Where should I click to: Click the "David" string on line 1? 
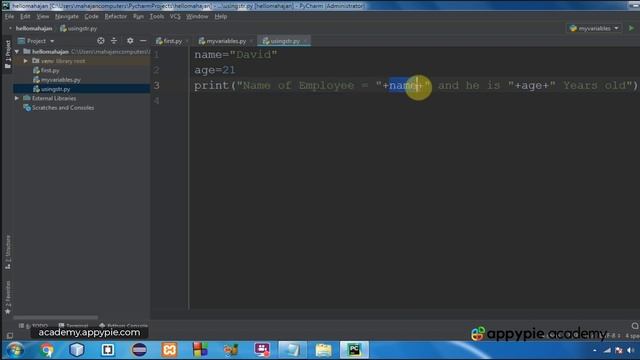(x=253, y=55)
